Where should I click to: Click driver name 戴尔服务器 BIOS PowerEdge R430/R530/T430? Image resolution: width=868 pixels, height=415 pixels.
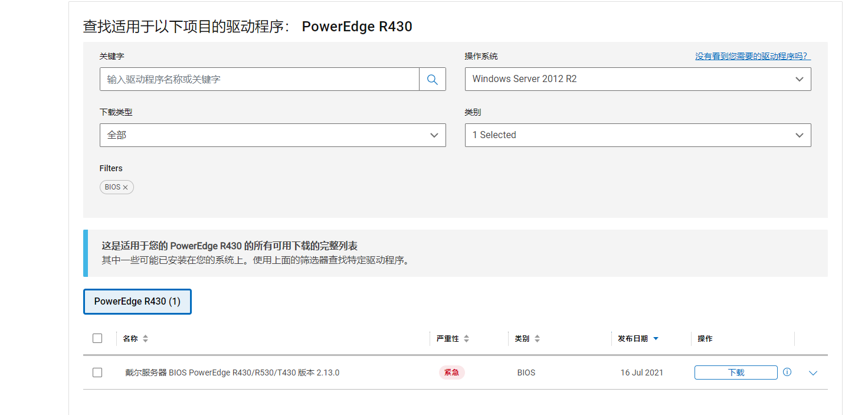(232, 372)
